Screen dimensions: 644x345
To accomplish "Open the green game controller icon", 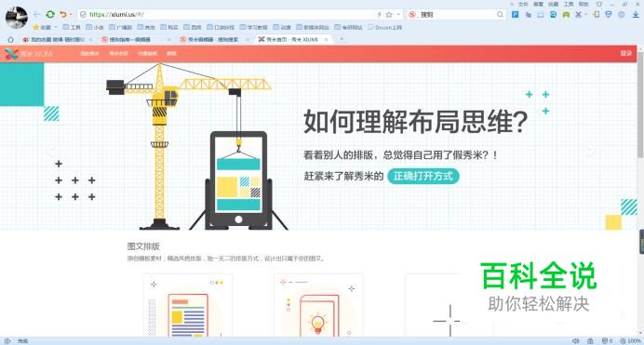I will [566, 14].
